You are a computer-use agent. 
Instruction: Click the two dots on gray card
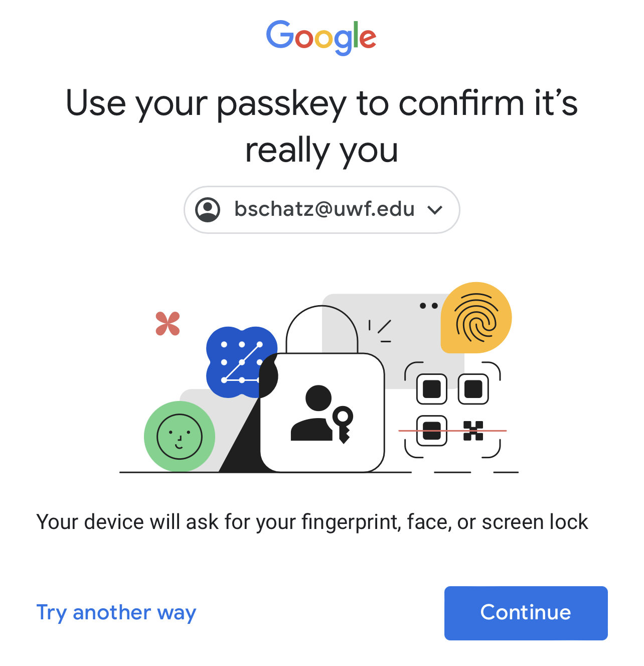click(x=429, y=306)
